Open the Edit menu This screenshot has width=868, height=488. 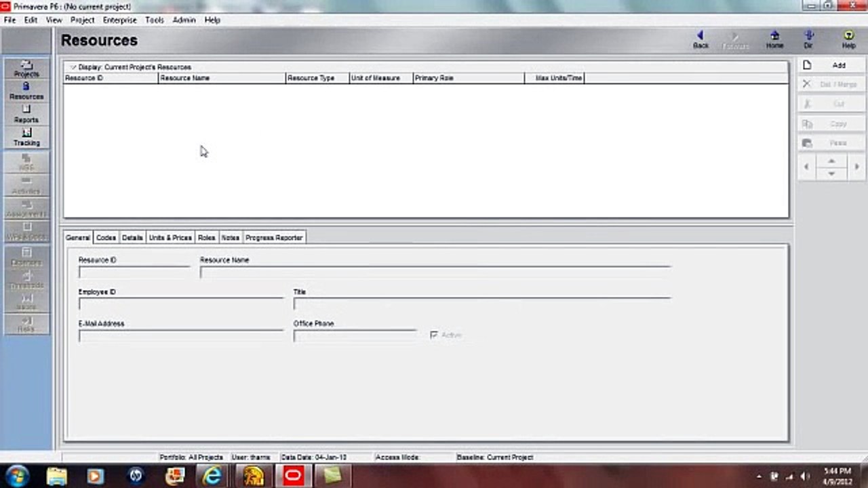tap(31, 20)
